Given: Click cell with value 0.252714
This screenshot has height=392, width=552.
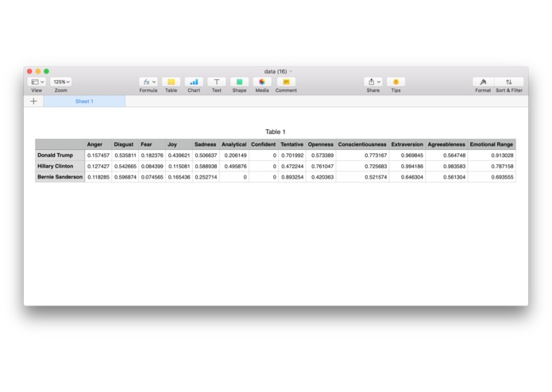Looking at the screenshot, I should [206, 177].
